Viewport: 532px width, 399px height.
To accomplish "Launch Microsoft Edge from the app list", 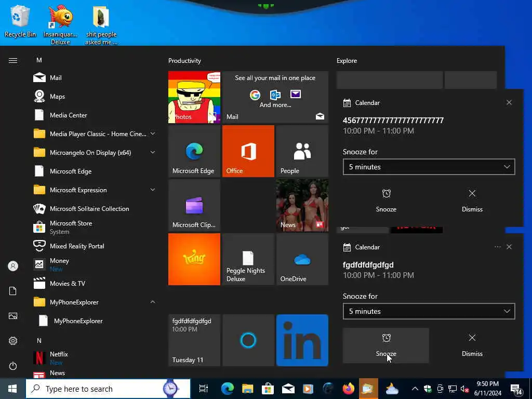I will 95,171.
